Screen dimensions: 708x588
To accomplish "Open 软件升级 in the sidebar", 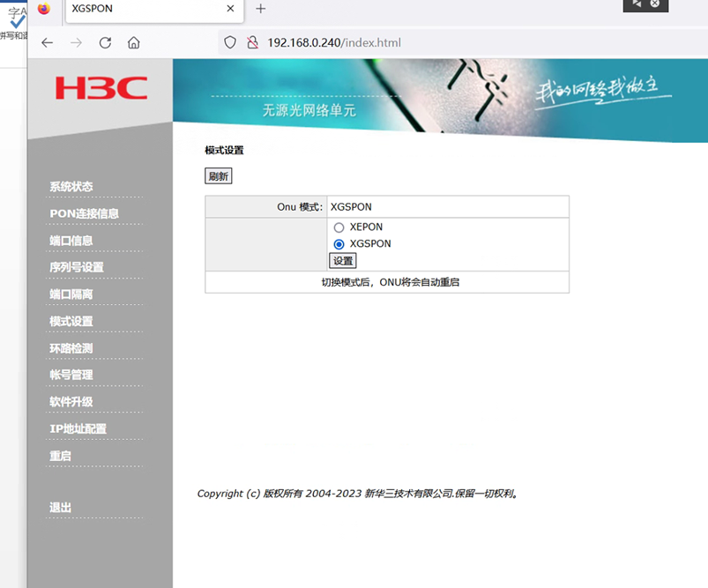I will (x=71, y=402).
